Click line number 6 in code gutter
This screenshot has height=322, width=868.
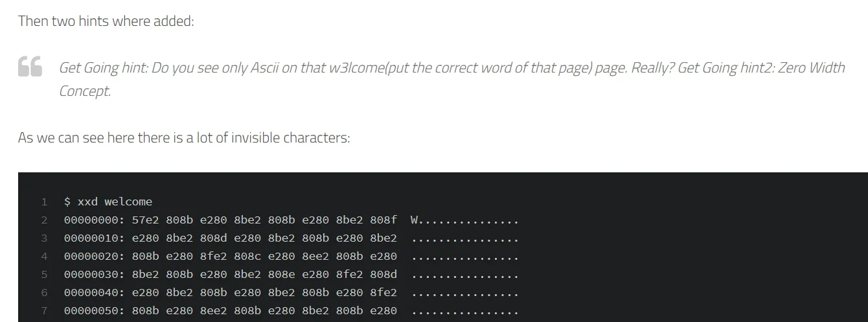(44, 292)
